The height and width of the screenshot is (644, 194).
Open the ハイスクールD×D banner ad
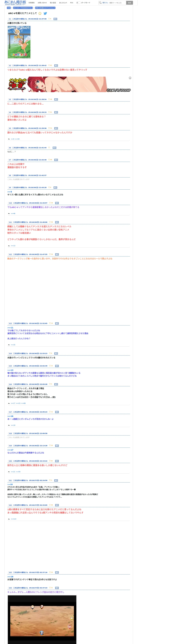(69, 84)
